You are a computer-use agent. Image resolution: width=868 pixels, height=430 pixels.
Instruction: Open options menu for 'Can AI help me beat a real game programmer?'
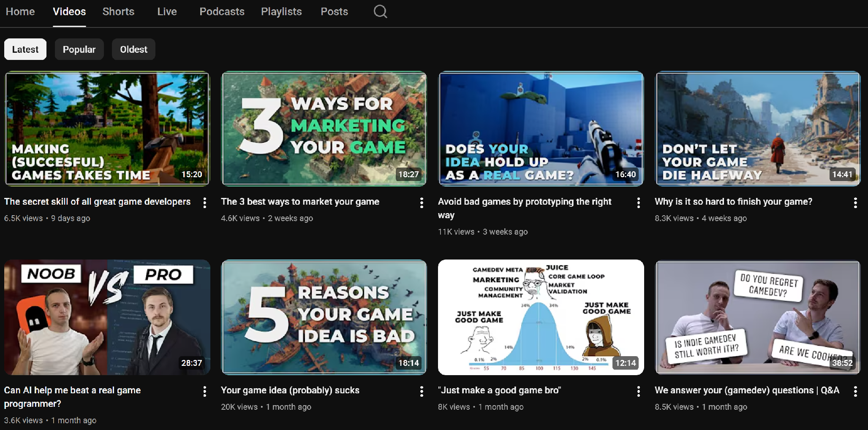(x=205, y=392)
